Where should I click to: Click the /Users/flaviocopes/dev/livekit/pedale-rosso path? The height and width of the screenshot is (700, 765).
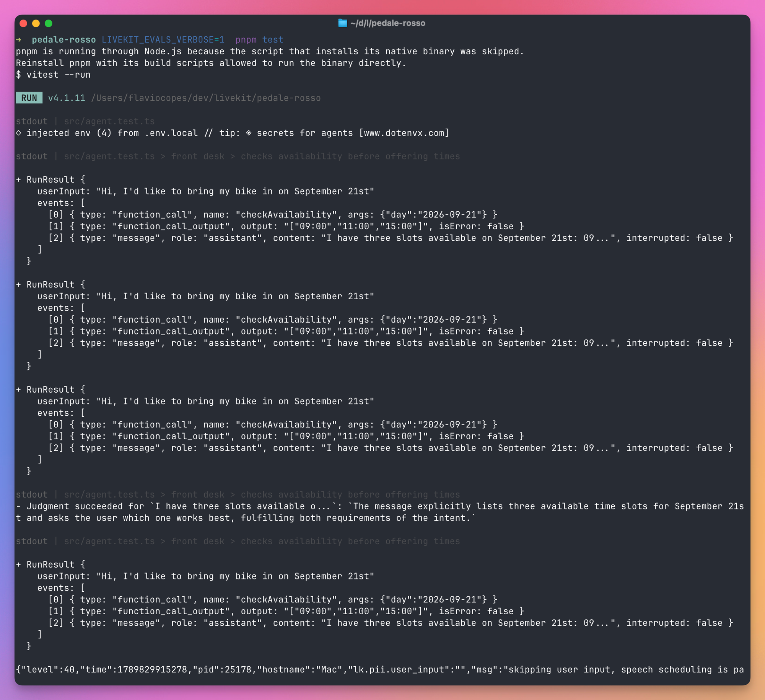pos(206,98)
